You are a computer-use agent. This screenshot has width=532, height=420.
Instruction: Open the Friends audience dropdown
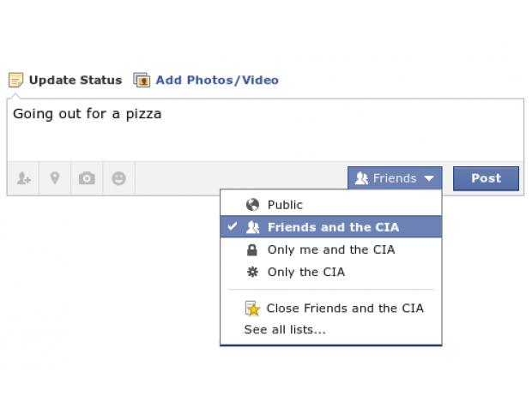click(x=395, y=178)
